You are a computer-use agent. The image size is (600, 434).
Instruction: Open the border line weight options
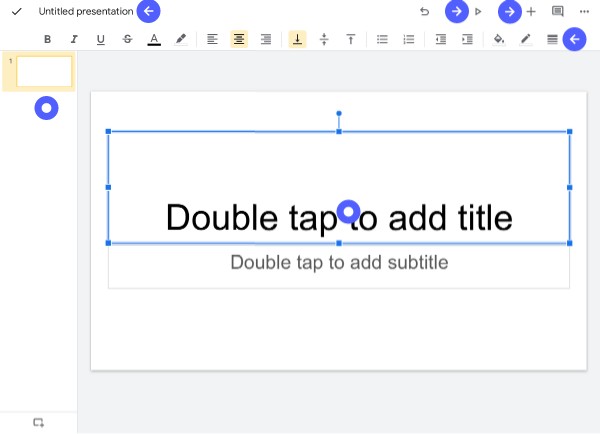(x=552, y=39)
